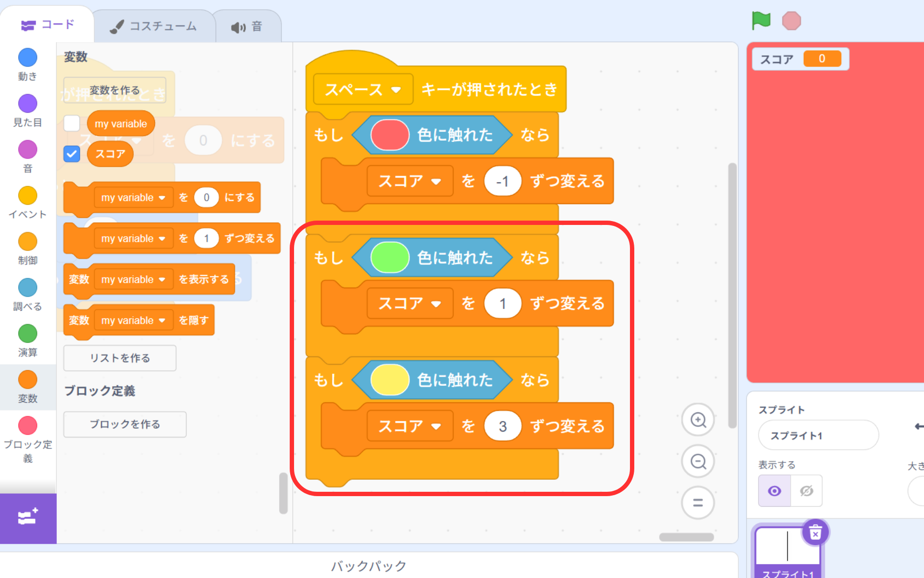Screen dimensions: 924x578
Task: Delete Sprite1 with the trash icon
Action: (815, 533)
